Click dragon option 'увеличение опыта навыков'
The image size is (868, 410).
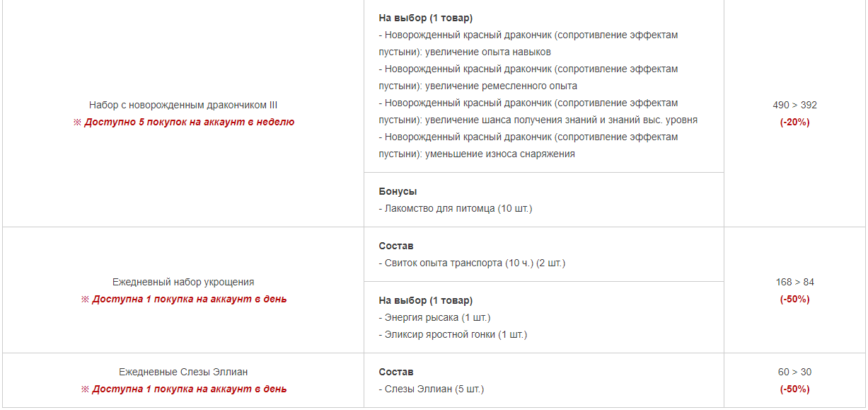(x=528, y=43)
